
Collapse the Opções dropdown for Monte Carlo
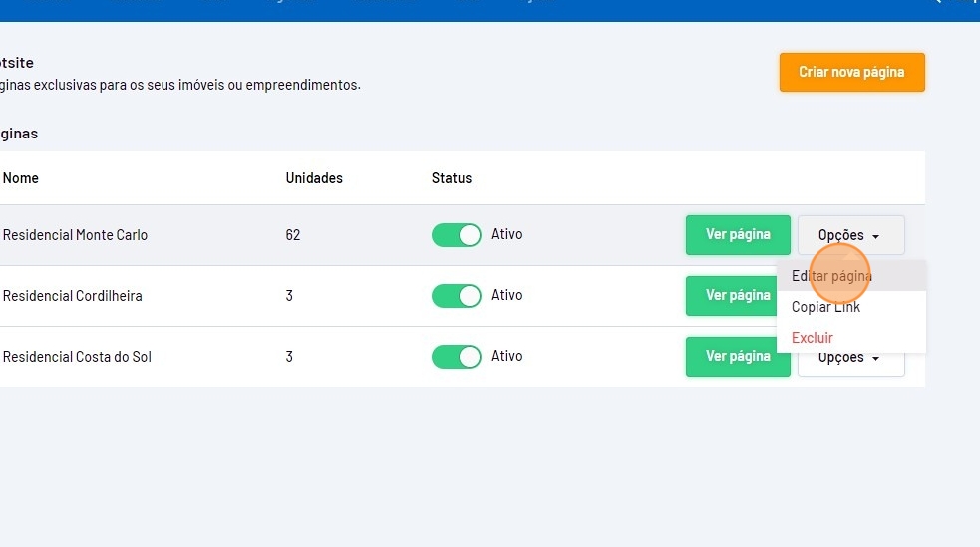click(x=850, y=236)
